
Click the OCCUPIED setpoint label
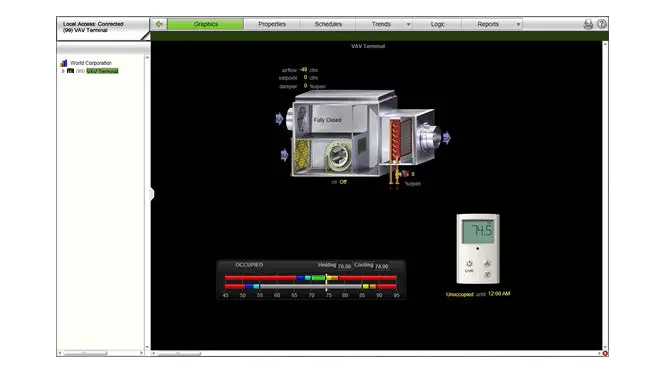[x=249, y=264]
